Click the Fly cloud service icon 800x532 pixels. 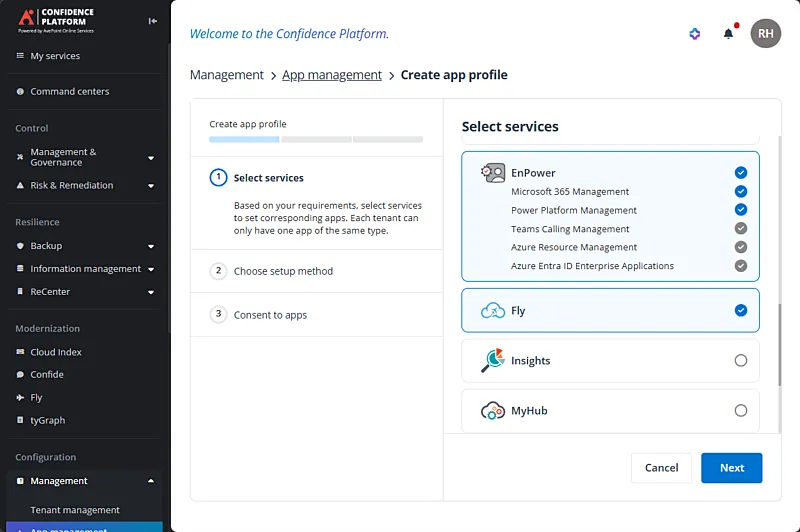click(x=493, y=311)
